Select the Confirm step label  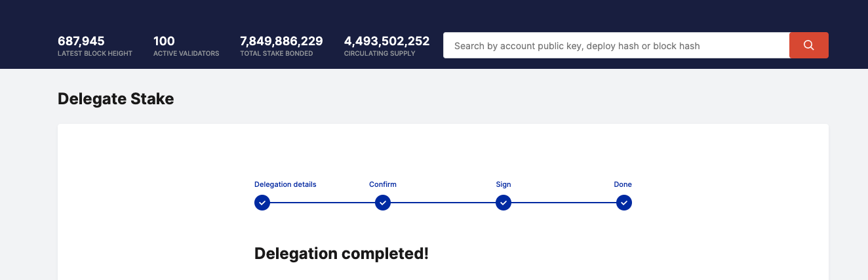383,184
